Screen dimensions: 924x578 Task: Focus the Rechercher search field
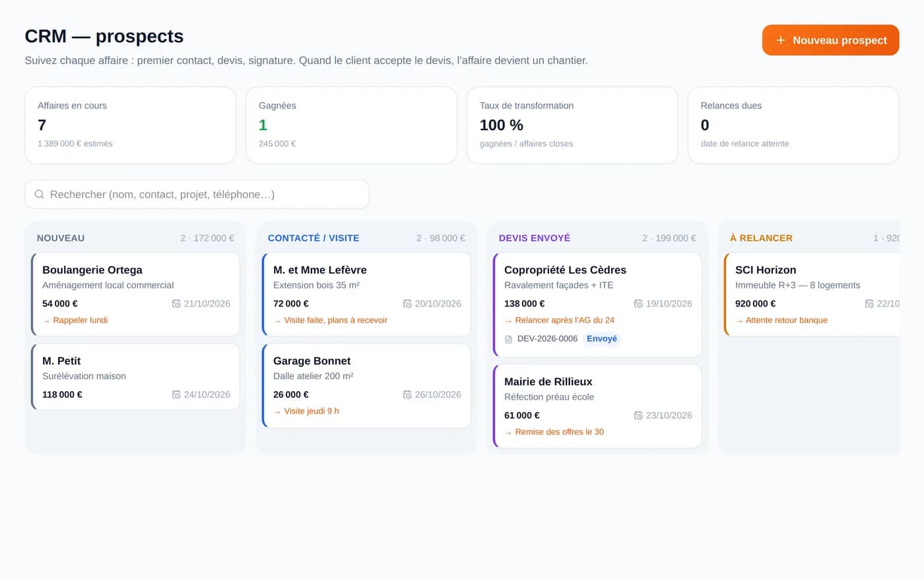(197, 194)
